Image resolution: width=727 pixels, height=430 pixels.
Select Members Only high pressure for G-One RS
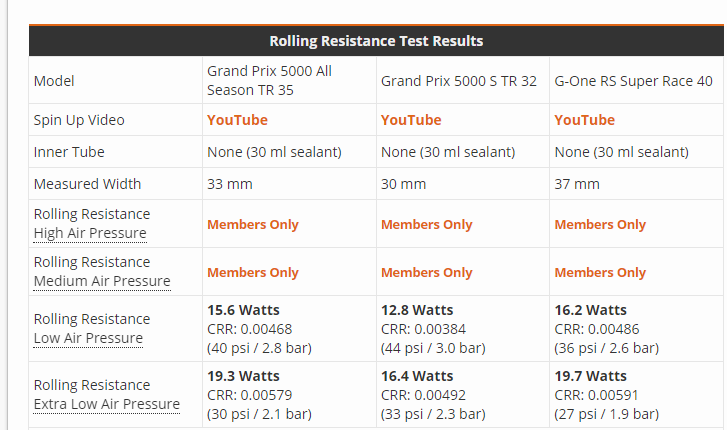(600, 225)
